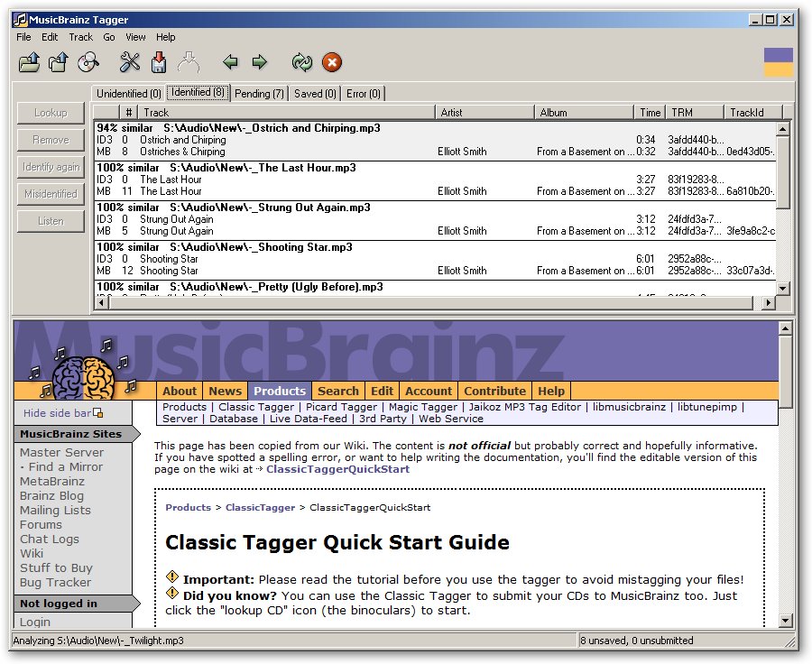Open options via wrench and screwdriver icon
This screenshot has height=664, width=812.
pyautogui.click(x=130, y=62)
